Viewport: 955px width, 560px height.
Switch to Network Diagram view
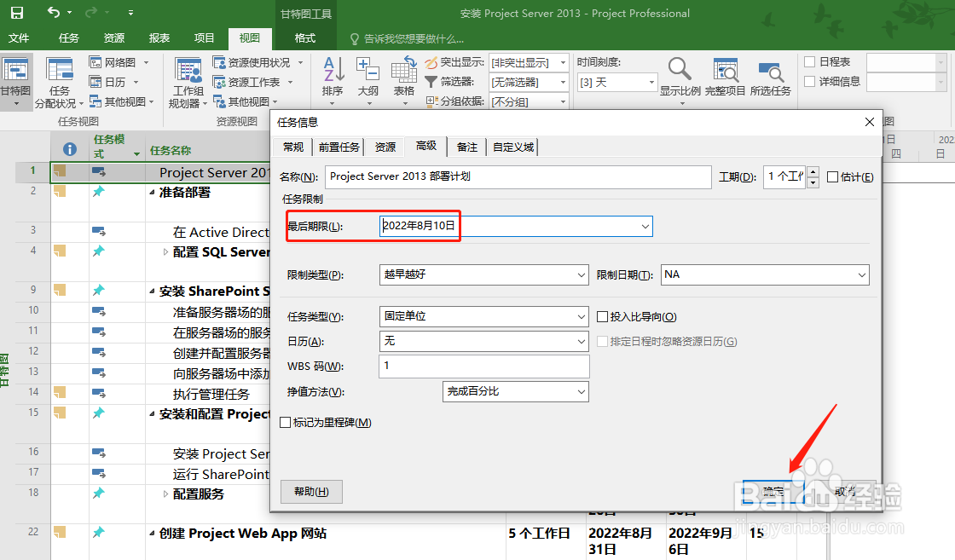(119, 62)
